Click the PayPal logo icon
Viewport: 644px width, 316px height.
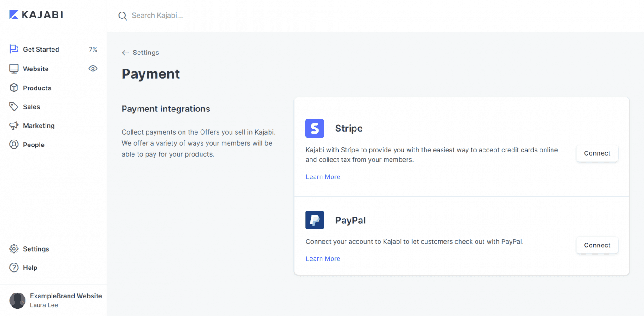[x=315, y=220]
